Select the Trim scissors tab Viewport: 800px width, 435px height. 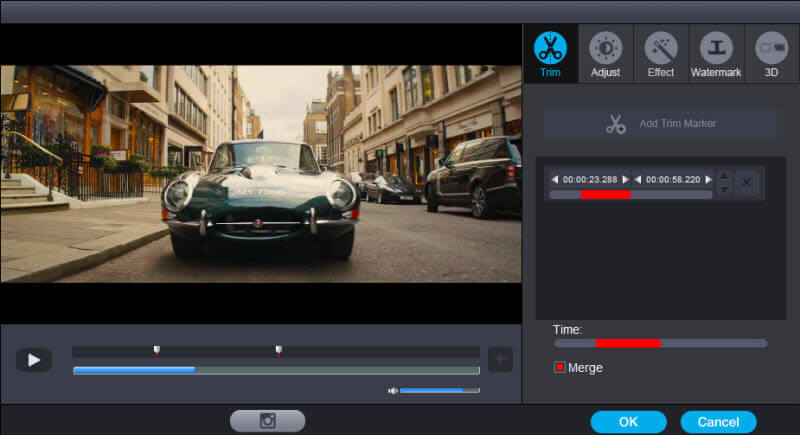550,54
